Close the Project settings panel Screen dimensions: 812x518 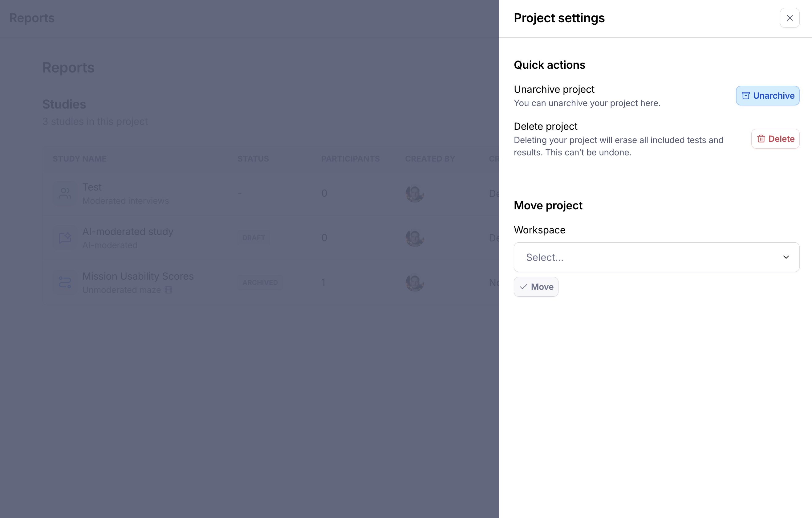tap(790, 18)
